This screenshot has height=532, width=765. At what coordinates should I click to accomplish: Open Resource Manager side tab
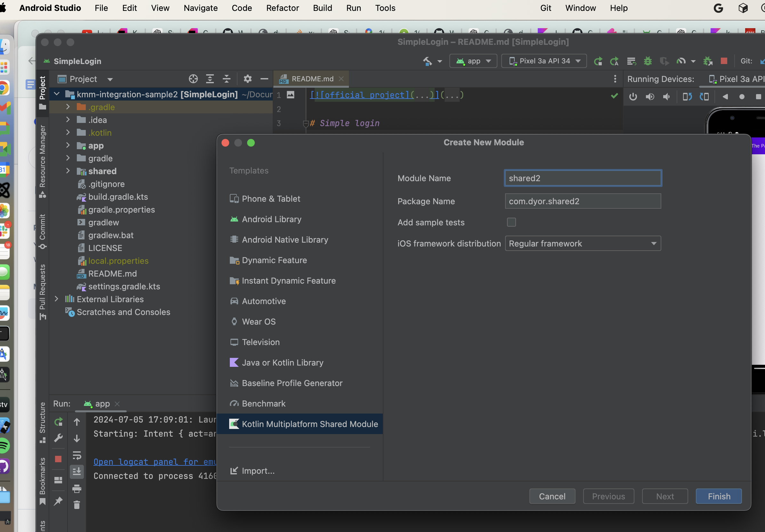[x=42, y=162]
